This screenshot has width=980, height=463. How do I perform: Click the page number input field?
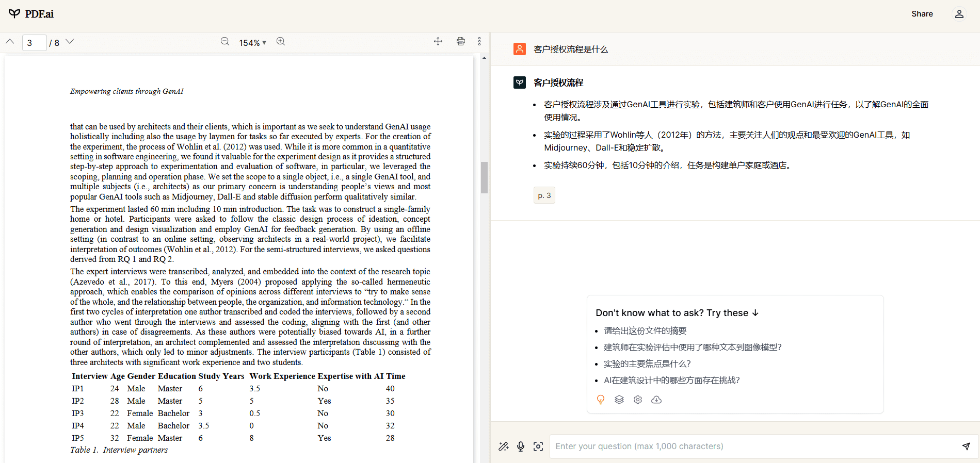click(35, 43)
